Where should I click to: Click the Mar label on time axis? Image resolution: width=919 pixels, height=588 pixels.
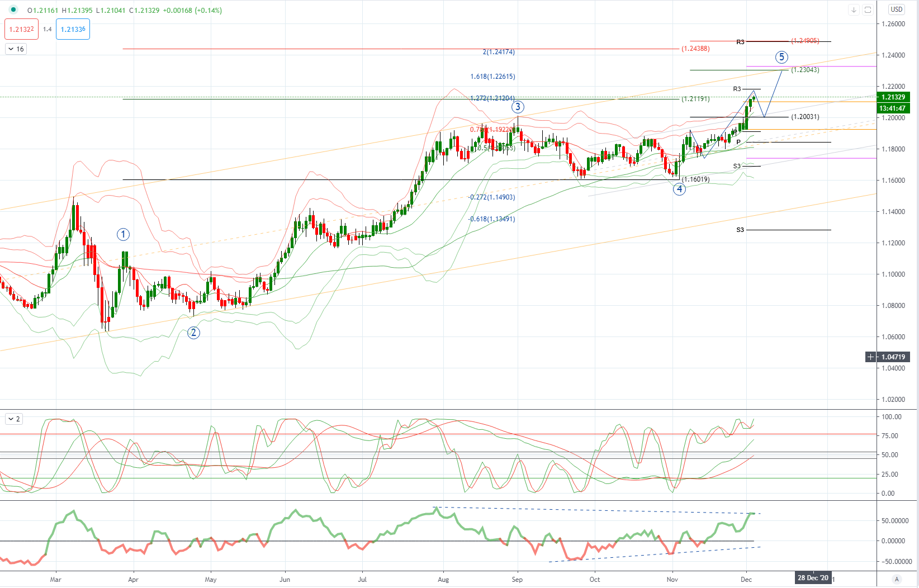[x=55, y=580]
